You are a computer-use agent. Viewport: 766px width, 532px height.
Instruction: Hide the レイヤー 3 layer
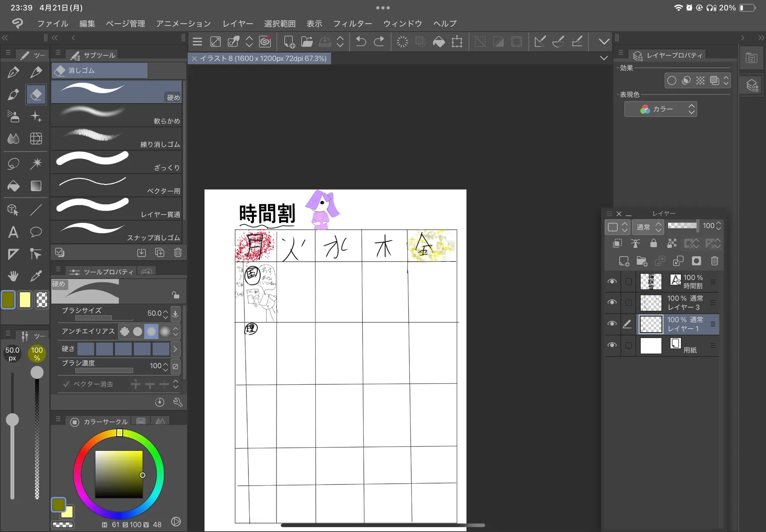[612, 302]
